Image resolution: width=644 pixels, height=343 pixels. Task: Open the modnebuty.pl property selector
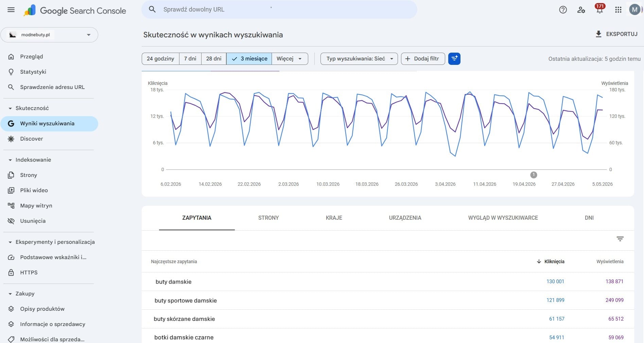pyautogui.click(x=49, y=35)
